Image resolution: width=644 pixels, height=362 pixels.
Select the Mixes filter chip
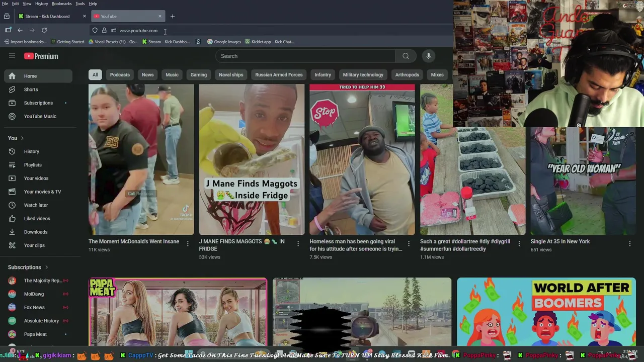point(437,75)
